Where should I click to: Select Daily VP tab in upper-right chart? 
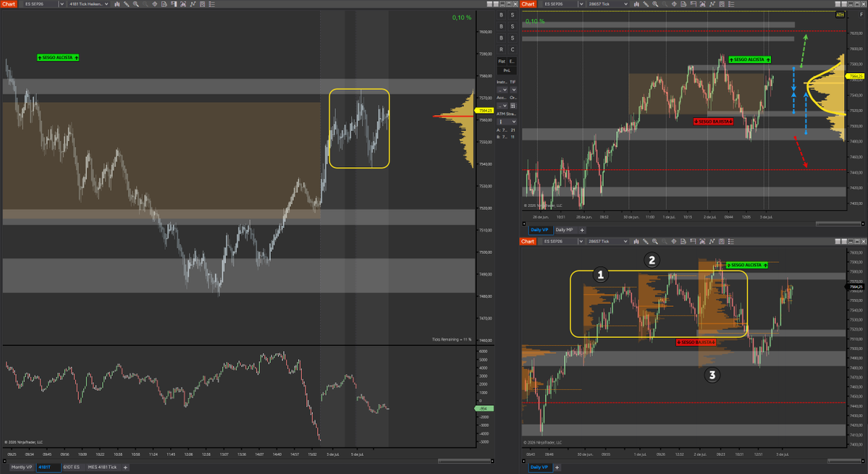point(539,230)
